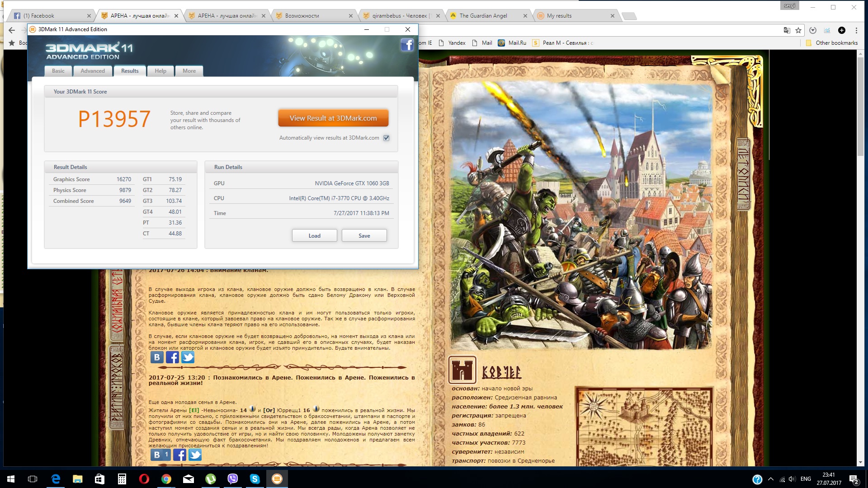Click the Save button in Run Details
This screenshot has height=488, width=868.
364,235
